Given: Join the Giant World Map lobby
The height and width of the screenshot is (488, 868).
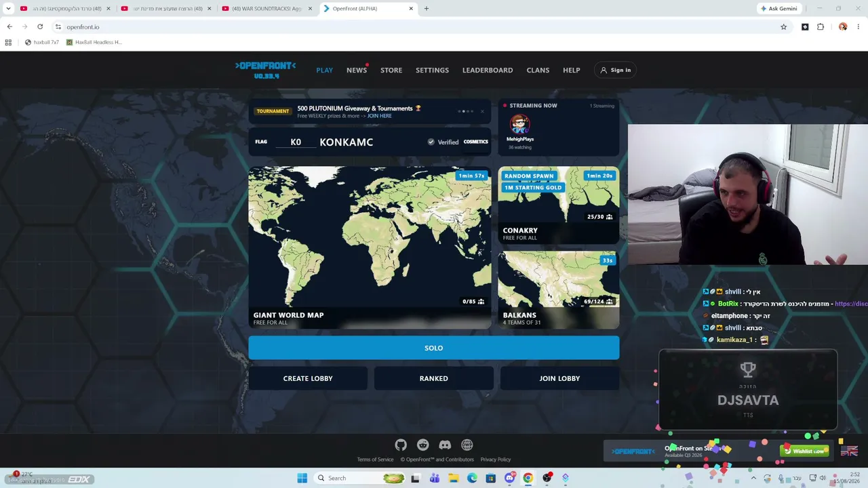Looking at the screenshot, I should coord(370,247).
